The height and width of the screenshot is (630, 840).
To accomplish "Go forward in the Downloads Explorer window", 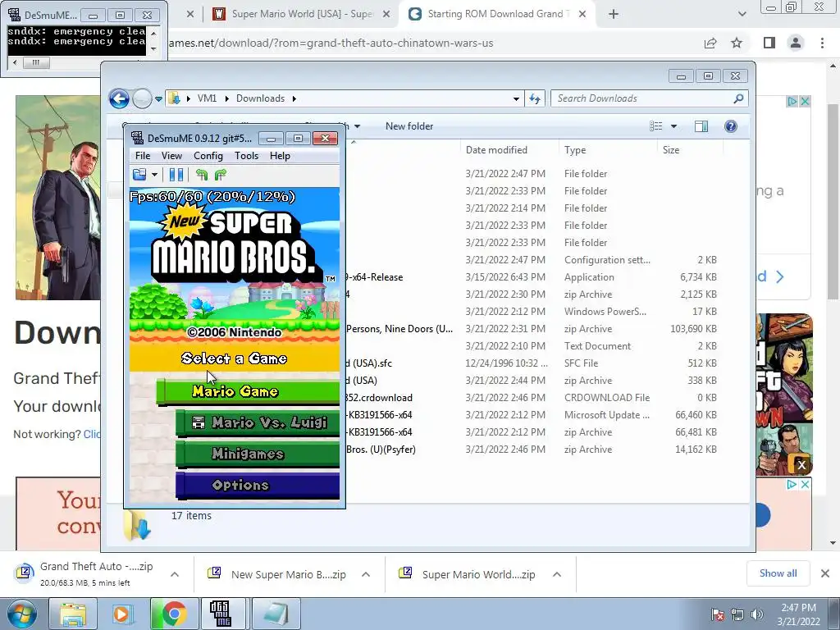I will pos(142,98).
